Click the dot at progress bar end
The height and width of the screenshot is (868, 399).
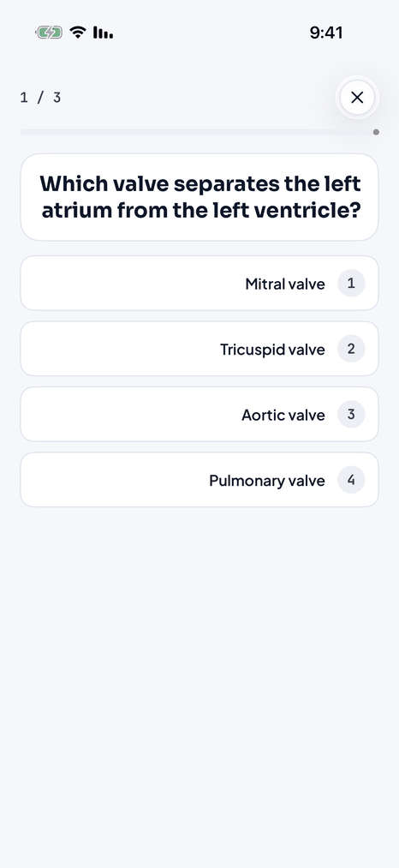coord(377,132)
